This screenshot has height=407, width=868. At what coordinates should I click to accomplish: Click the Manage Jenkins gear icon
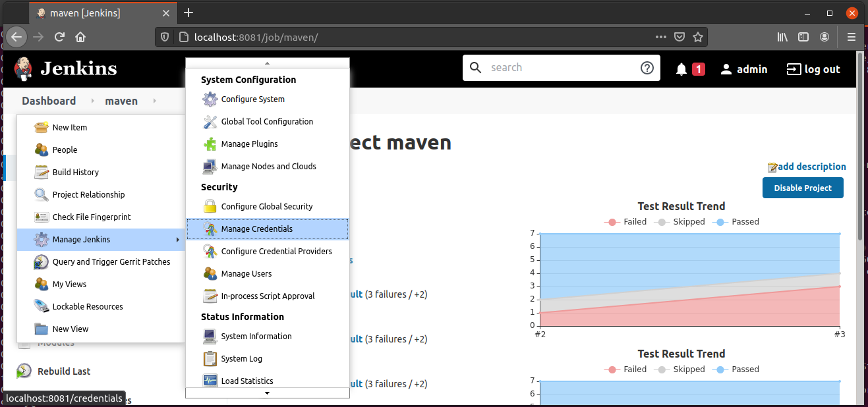(42, 239)
